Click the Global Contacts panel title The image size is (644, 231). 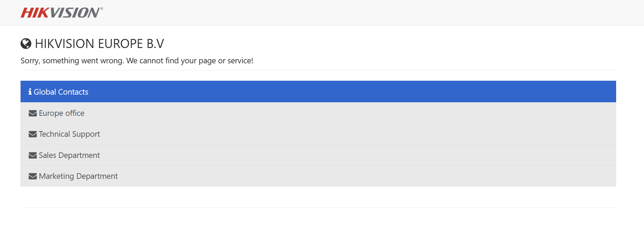coord(61,92)
